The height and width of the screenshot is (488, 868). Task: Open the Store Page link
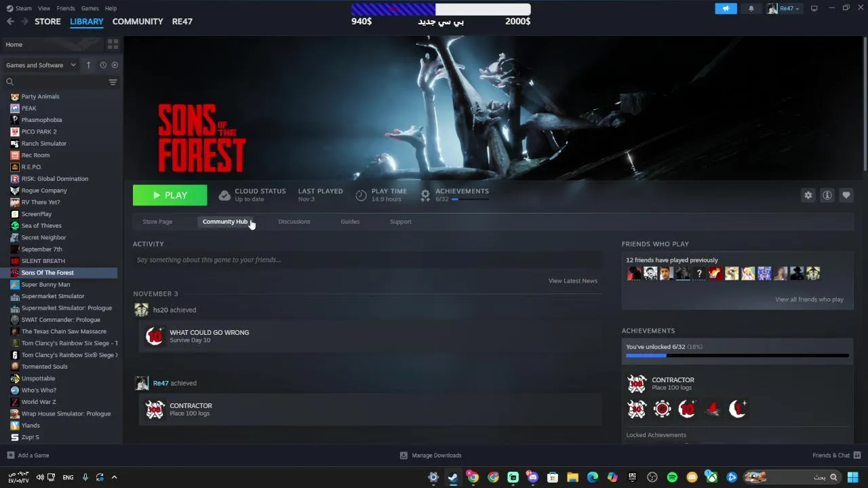(157, 222)
